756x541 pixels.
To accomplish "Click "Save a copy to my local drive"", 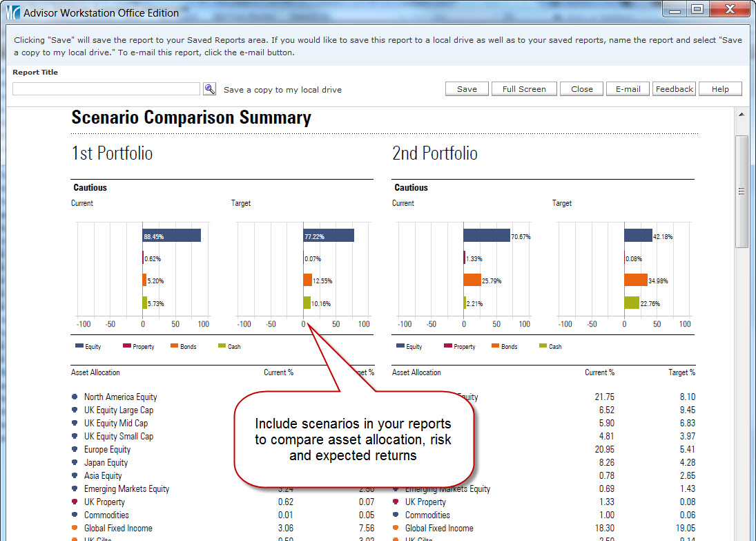I will (x=282, y=90).
